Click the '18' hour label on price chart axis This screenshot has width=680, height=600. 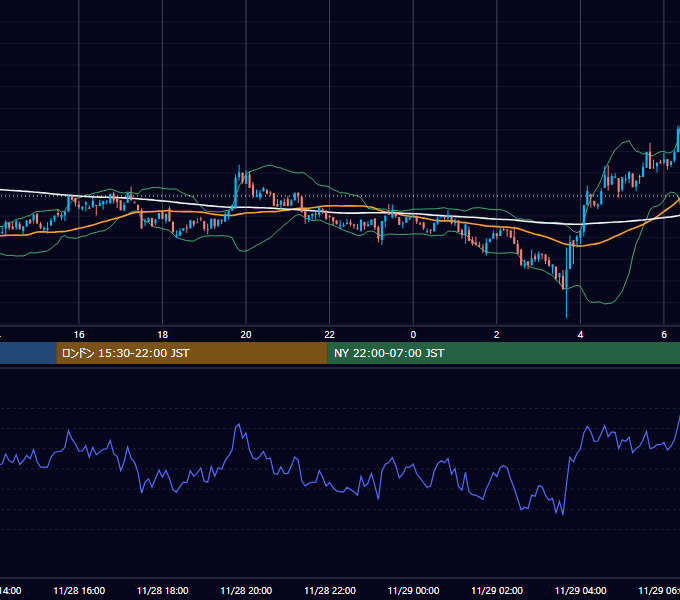(162, 335)
